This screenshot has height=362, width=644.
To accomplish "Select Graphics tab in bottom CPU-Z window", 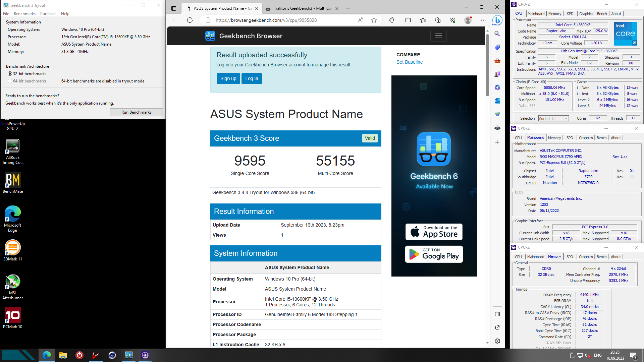I will (586, 257).
